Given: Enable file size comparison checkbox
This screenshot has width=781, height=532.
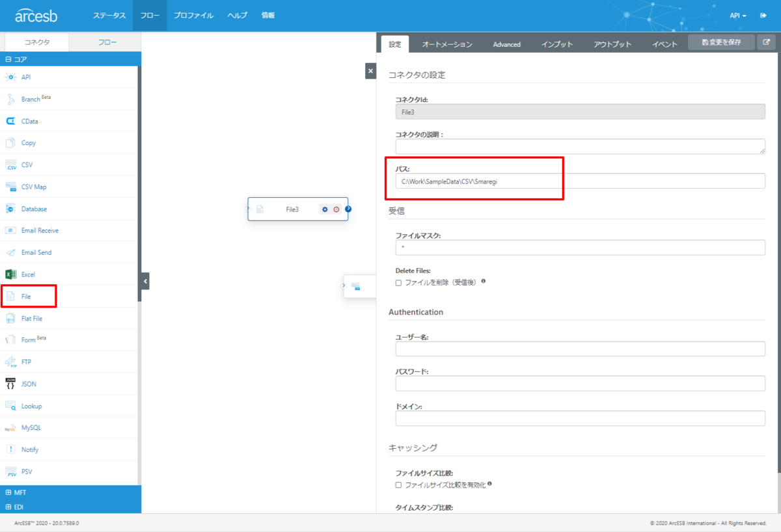Looking at the screenshot, I should click(x=398, y=485).
